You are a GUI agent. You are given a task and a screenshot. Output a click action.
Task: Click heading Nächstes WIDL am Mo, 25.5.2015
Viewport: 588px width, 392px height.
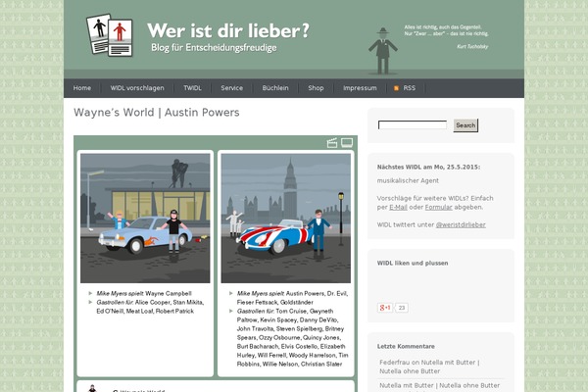tap(428, 167)
